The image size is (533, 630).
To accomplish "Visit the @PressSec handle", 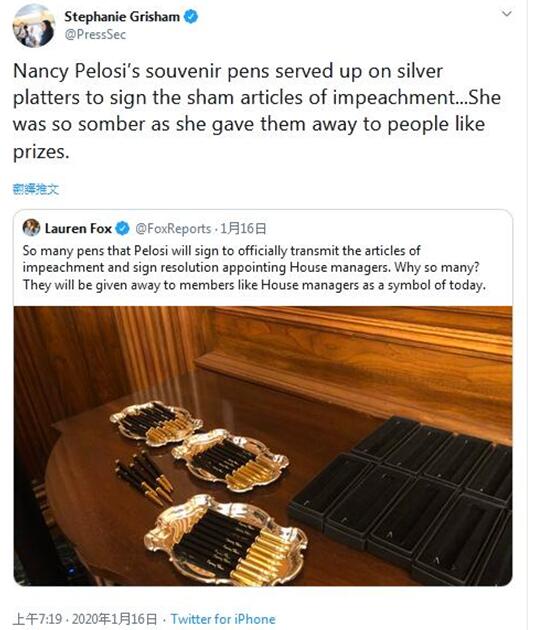I will [x=95, y=35].
